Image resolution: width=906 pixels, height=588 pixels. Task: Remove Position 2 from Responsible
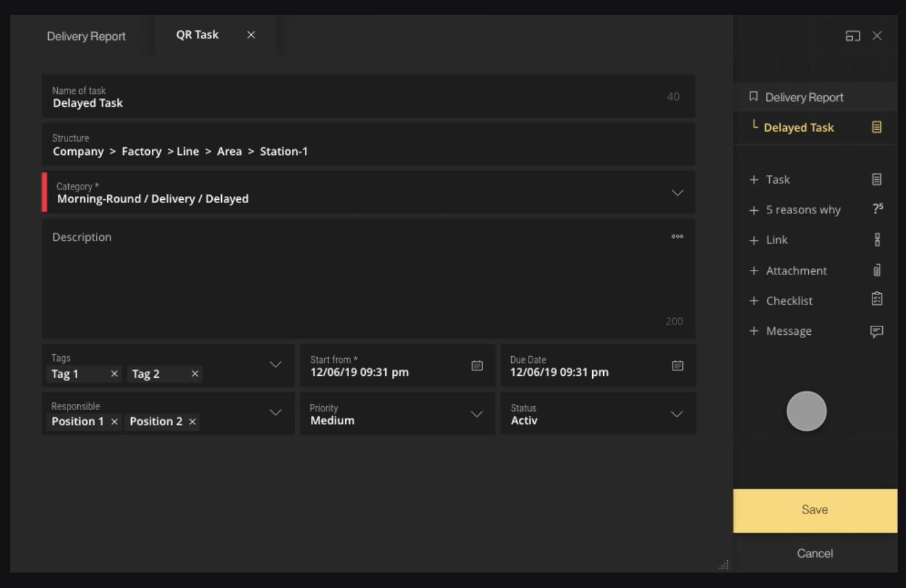[192, 422]
